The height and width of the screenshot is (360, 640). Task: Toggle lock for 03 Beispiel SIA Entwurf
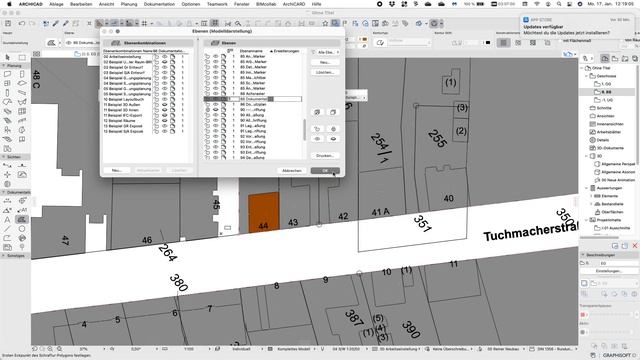(156, 73)
